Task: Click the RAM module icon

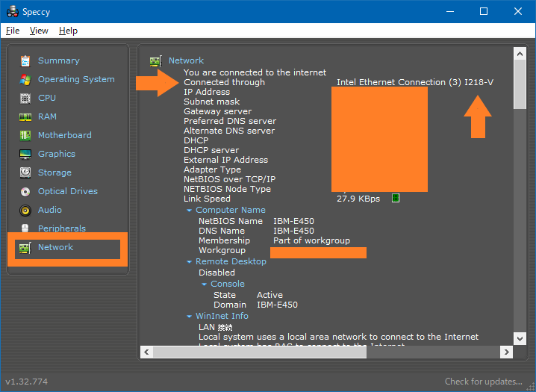Action: (x=25, y=117)
